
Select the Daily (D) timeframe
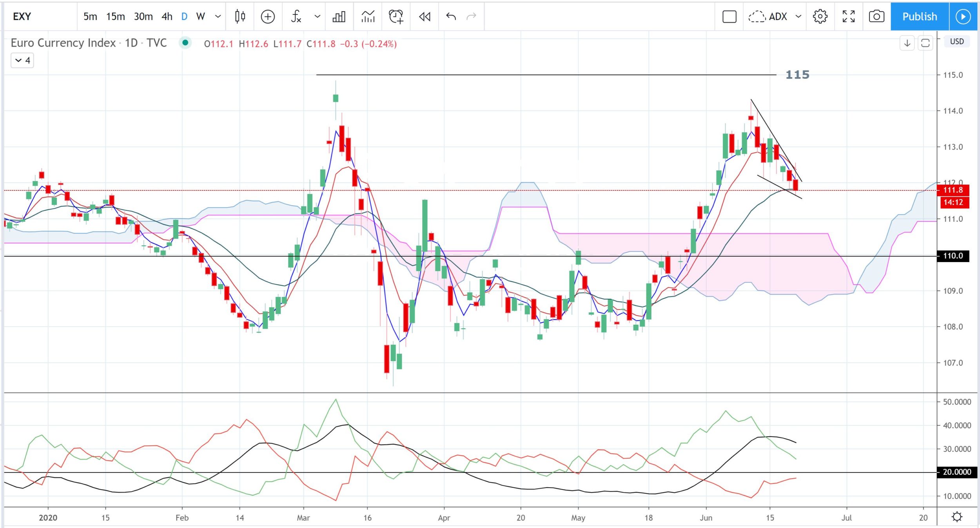point(184,16)
